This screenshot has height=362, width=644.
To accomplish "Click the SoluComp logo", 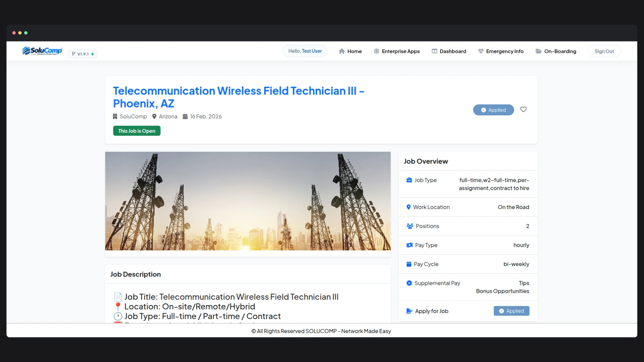I will 42,51.
